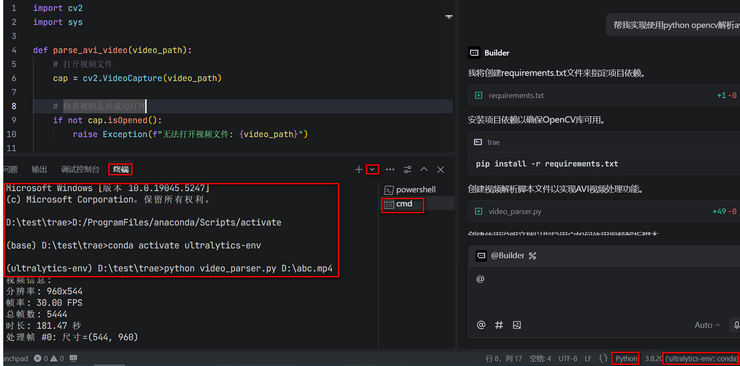The image size is (740, 366).
Task: Click the user chat message bubble
Action: (673, 25)
